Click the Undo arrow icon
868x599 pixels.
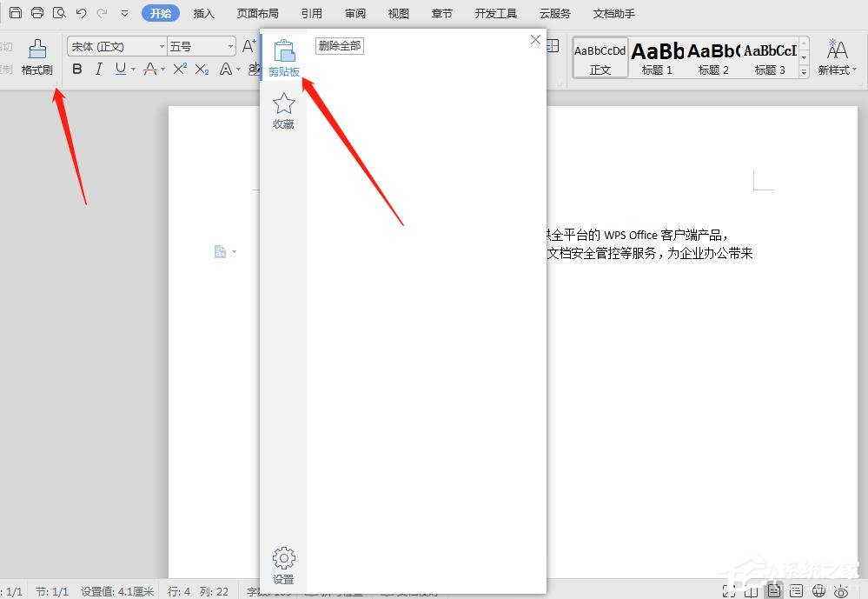click(82, 13)
